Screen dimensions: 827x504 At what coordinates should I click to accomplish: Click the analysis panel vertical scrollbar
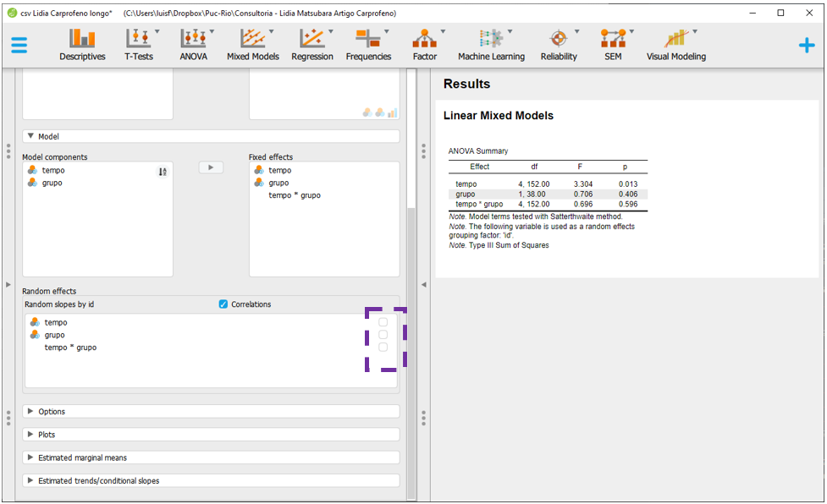click(x=411, y=338)
